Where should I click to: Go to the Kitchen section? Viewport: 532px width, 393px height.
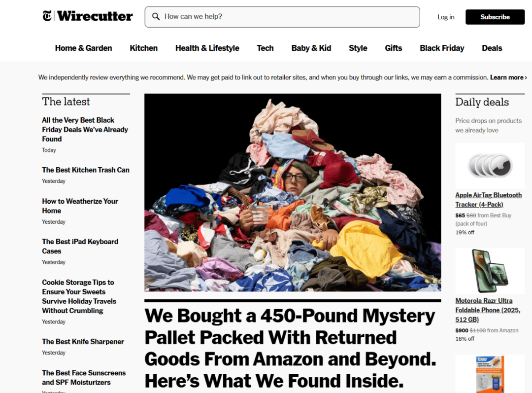[x=143, y=48]
